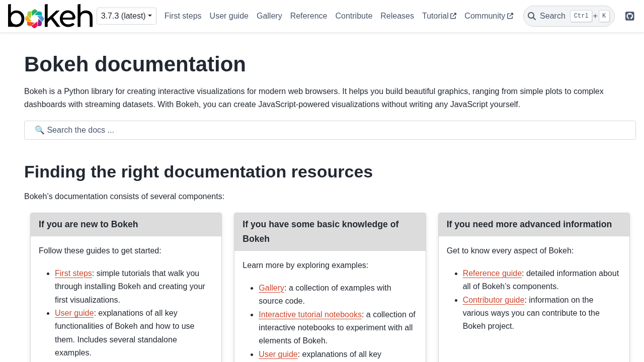644x362 pixels.
Task: Follow the First steps link in the card
Action: (x=73, y=274)
